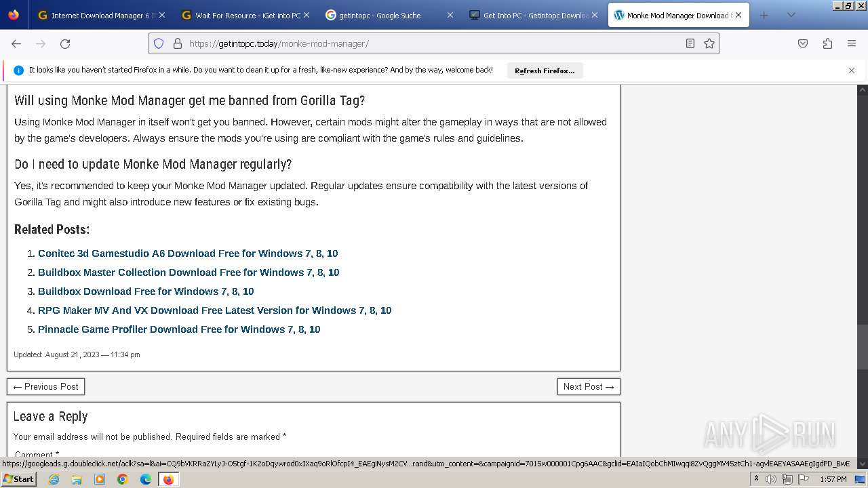Open Buildbox Download Free post
Viewport: 868px width, 488px height.
coord(146,291)
